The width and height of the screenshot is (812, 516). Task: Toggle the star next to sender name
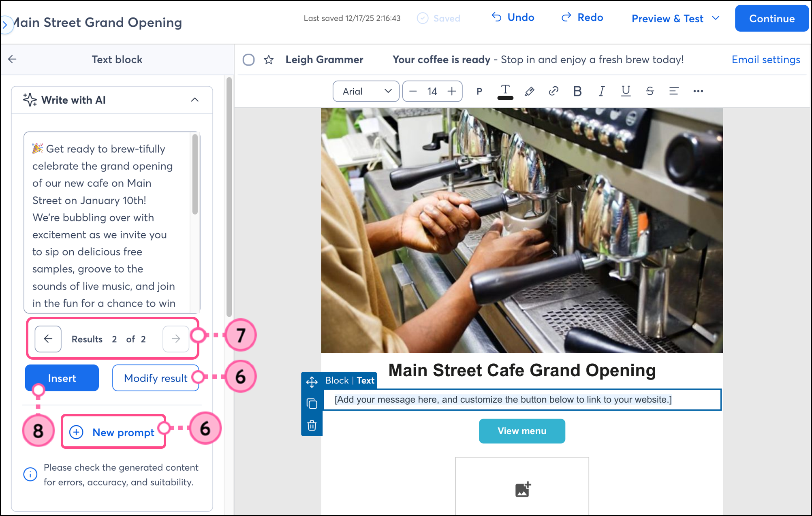269,60
